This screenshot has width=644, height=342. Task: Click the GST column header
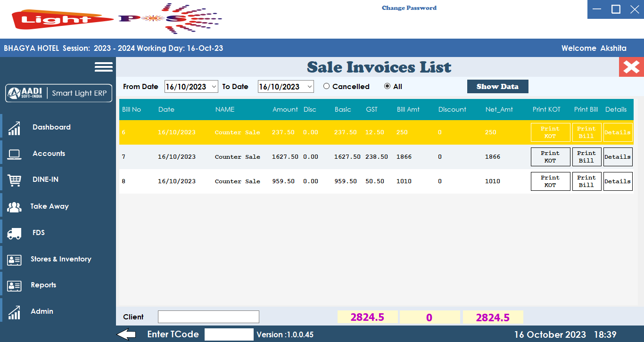point(372,109)
